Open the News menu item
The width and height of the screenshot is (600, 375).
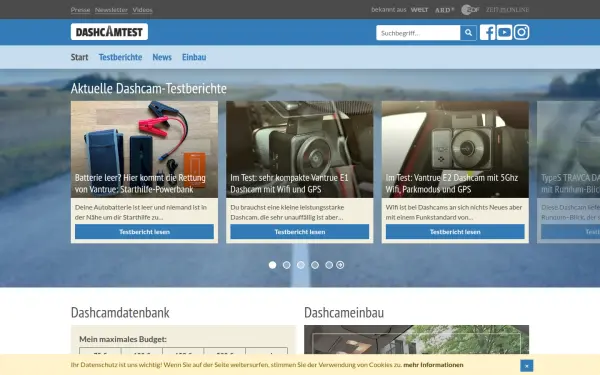(162, 57)
